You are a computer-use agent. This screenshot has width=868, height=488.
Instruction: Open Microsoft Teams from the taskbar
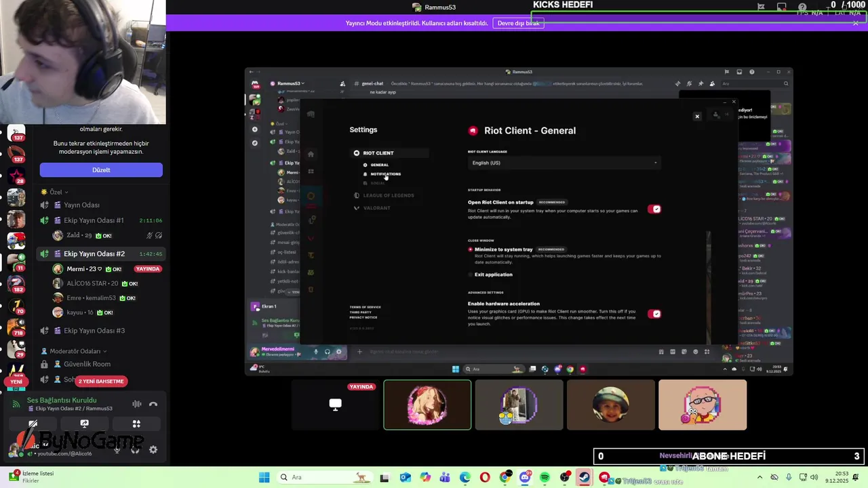(x=445, y=477)
